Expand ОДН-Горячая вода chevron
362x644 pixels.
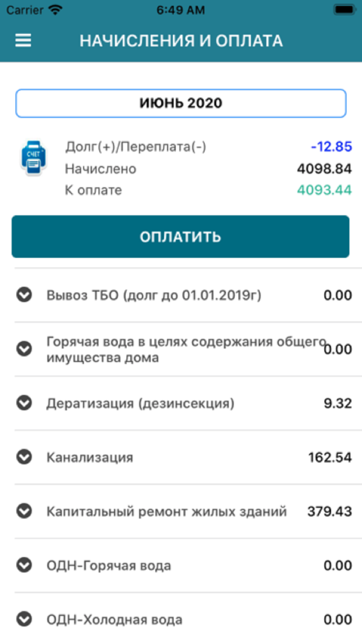tap(24, 565)
